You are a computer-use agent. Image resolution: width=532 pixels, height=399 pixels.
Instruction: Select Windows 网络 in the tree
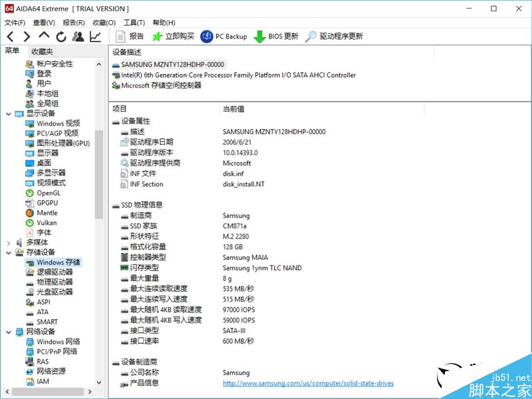pos(53,342)
